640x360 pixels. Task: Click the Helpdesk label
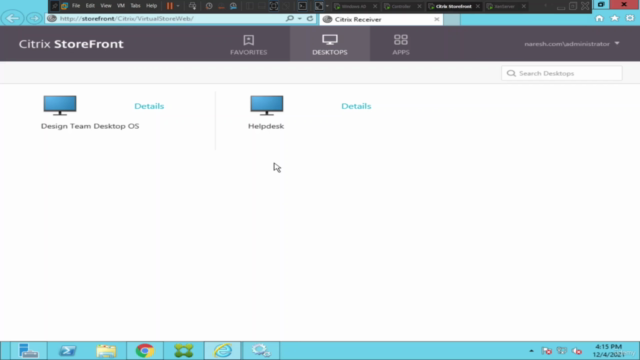tap(266, 126)
